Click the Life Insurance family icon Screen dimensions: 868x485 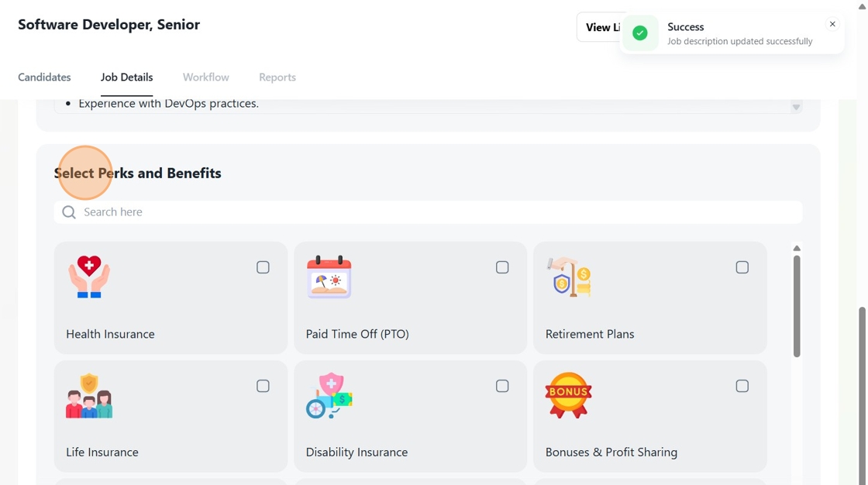click(89, 396)
